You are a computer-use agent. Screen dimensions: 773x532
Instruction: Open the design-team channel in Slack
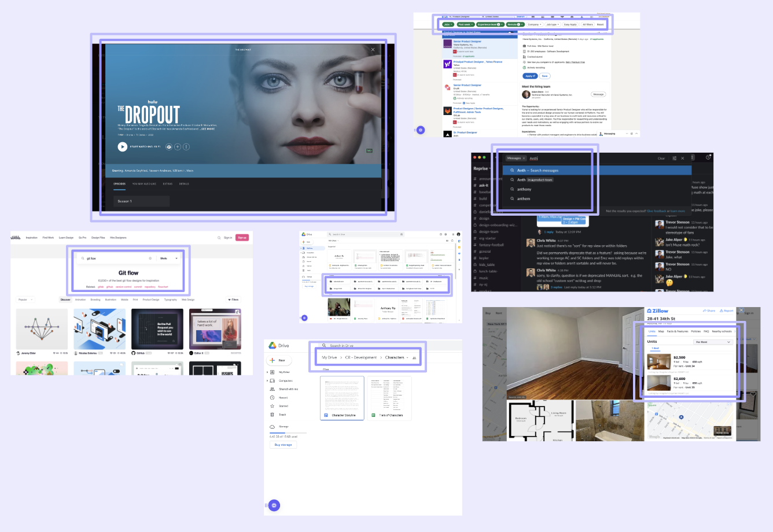[x=489, y=232]
